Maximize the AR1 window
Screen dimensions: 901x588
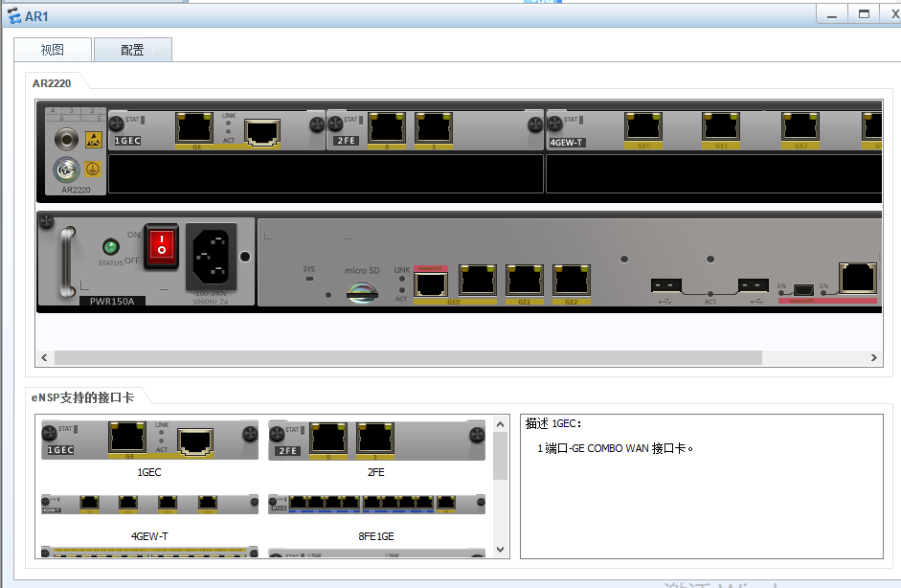pyautogui.click(x=864, y=14)
